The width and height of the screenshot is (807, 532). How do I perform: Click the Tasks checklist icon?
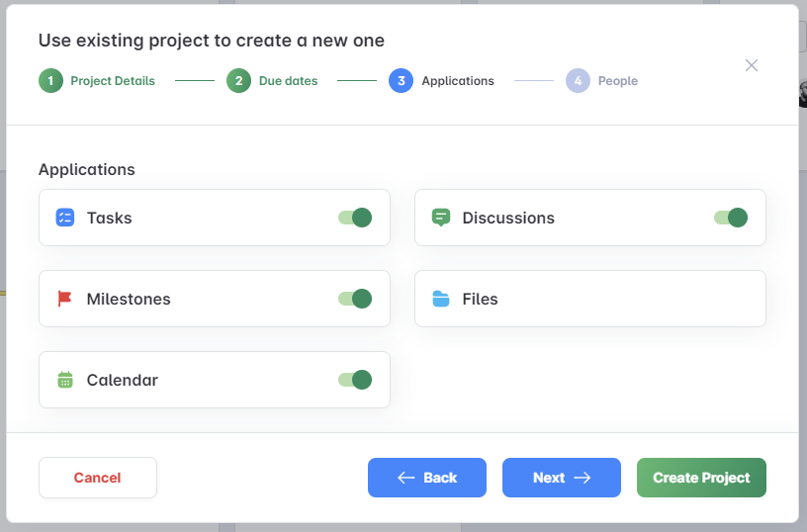point(65,218)
